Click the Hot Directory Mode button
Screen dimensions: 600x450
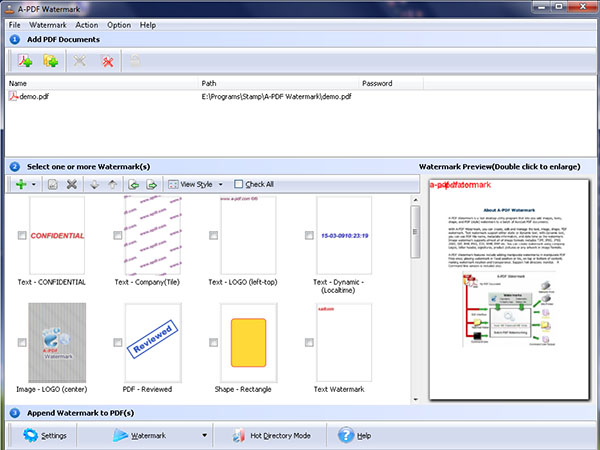point(271,435)
